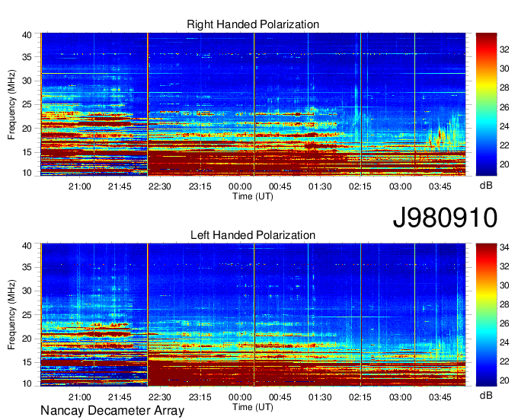The image size is (518, 420).
Task: Click the 32 value on top color bar
Action: coord(504,49)
